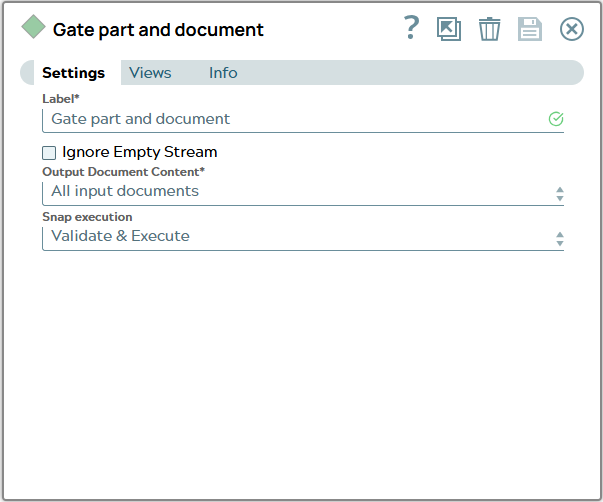Enable Ignore Empty Stream checkbox
This screenshot has width=603, height=502.
coord(49,153)
